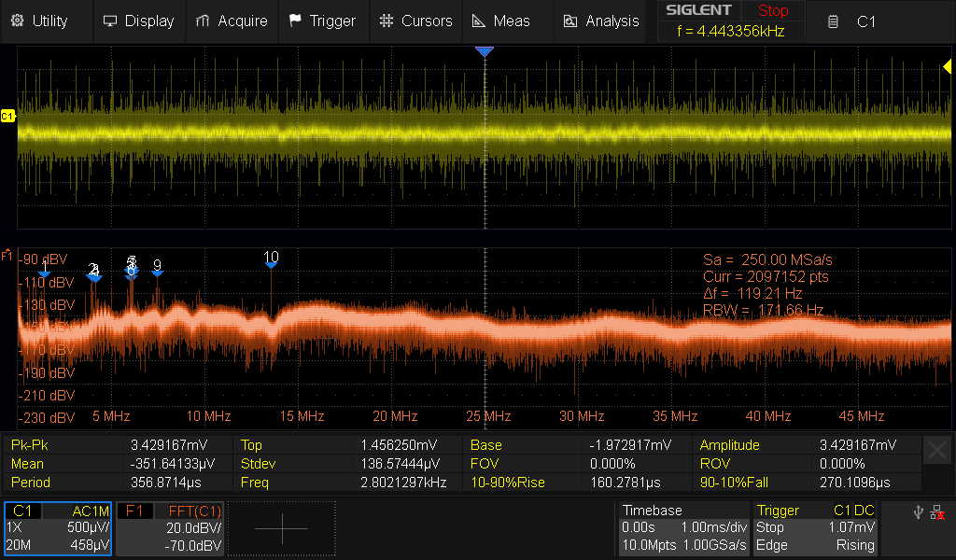
Task: Open the Utility menu
Action: click(x=39, y=21)
